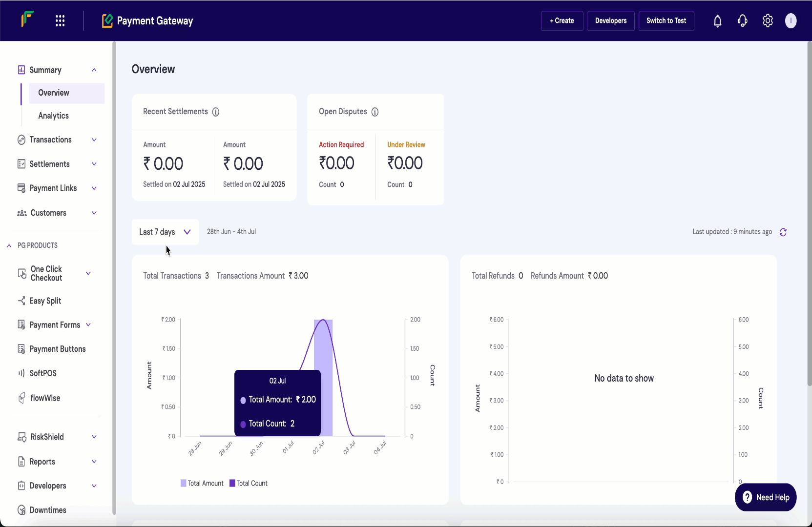The height and width of the screenshot is (527, 812).
Task: Open SoftPOS menu item
Action: point(43,373)
